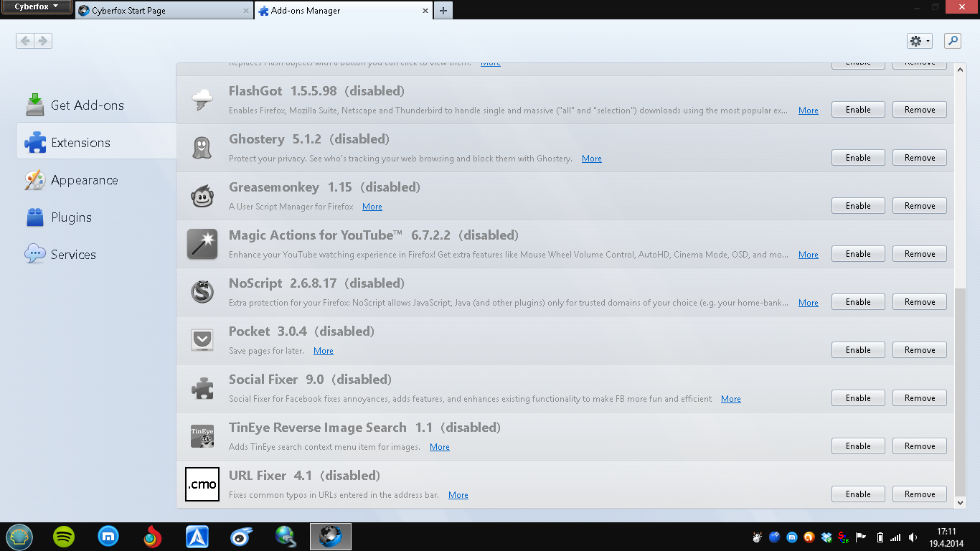Go back with the left arrow button
The image size is (980, 551).
pos(25,41)
